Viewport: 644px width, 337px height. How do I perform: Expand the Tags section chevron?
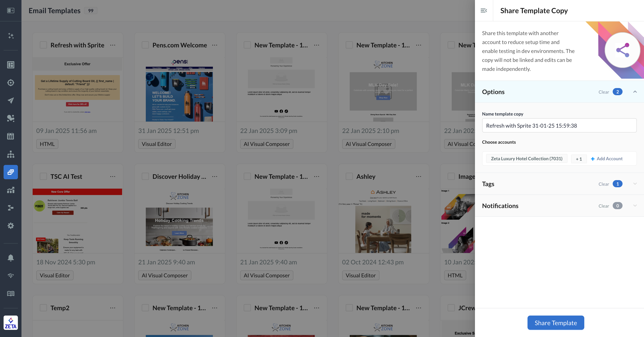(635, 184)
